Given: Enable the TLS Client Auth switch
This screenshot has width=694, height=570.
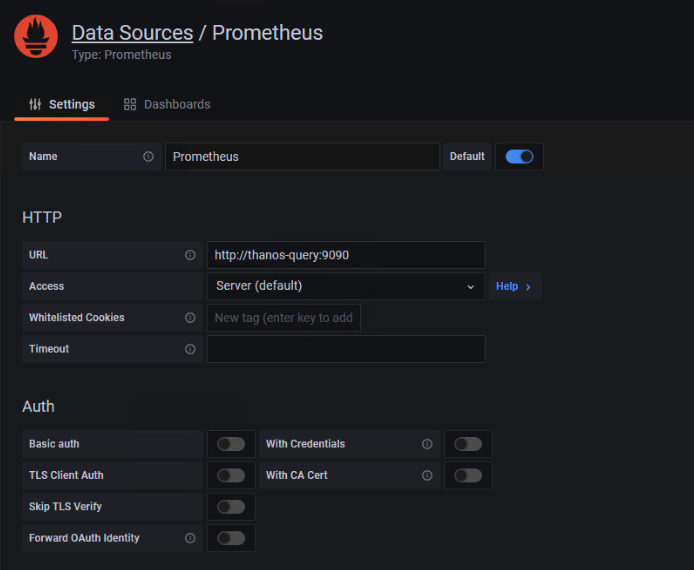Looking at the screenshot, I should click(x=231, y=475).
